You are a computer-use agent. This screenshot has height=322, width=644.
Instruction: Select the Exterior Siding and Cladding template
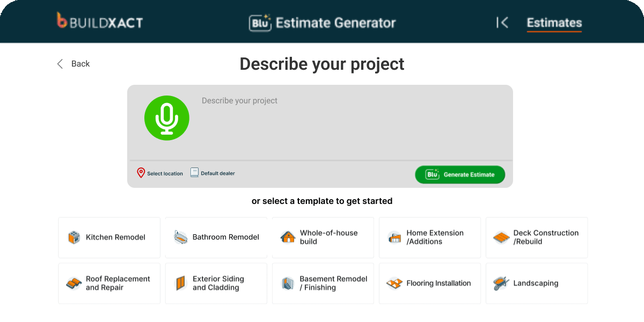coord(216,283)
